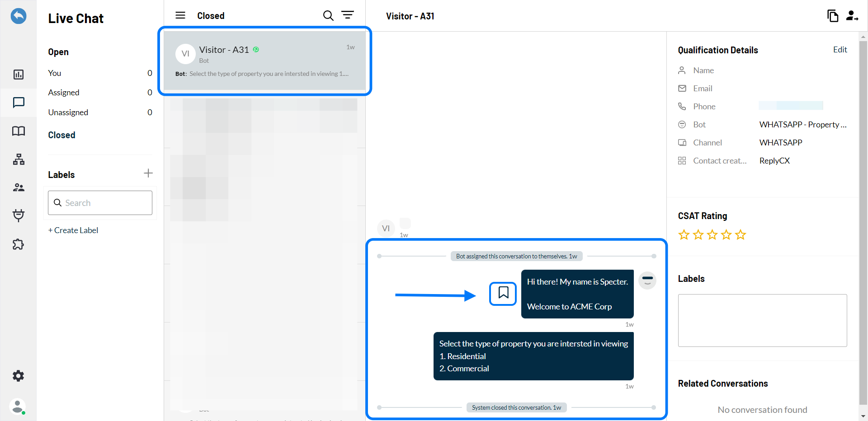Open the settings gear icon
Viewport: 868px width, 421px height.
pos(19,376)
